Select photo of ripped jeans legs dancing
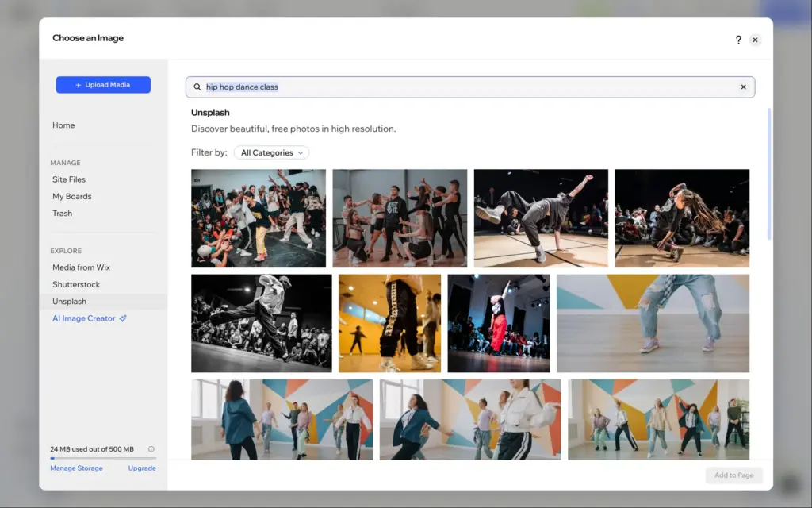 click(653, 324)
